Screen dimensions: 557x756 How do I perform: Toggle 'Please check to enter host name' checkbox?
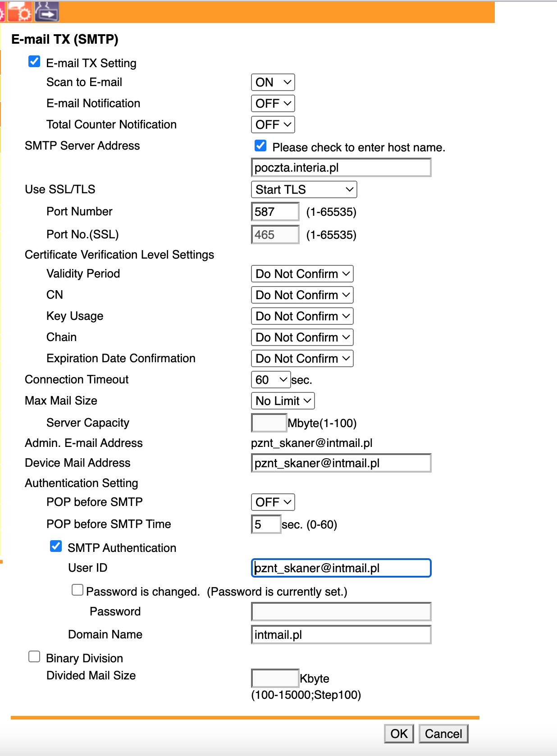click(260, 146)
